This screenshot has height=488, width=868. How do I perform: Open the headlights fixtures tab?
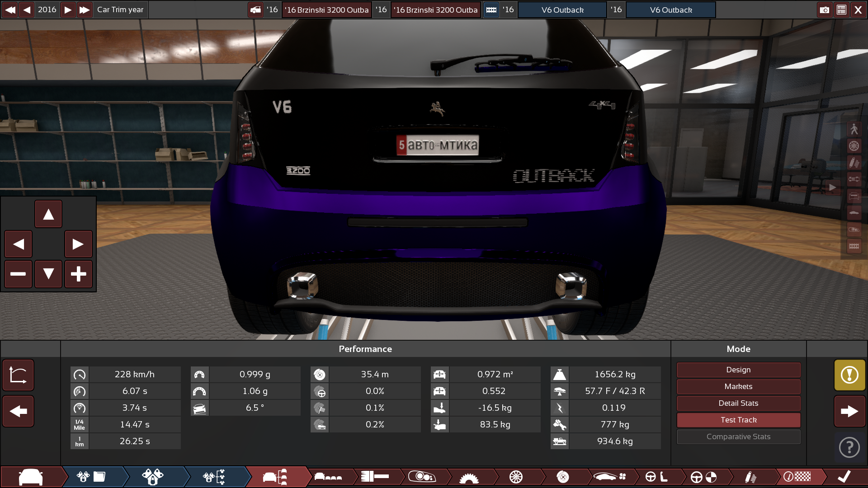422,477
